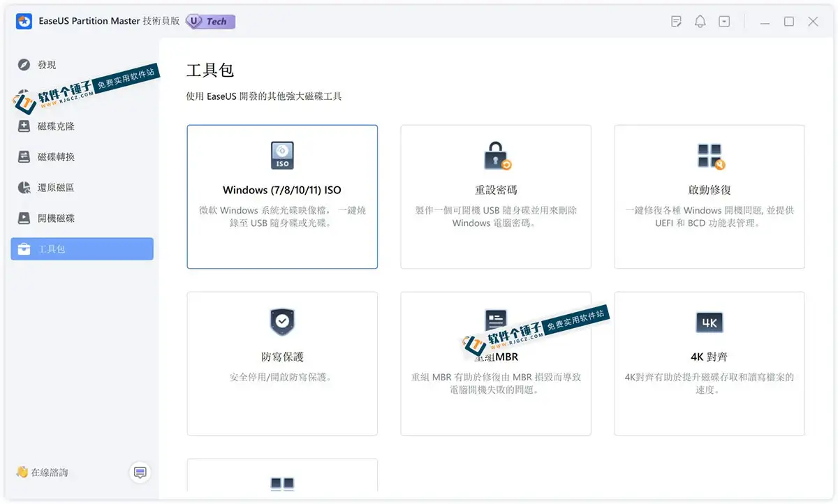Click the 4K icon above 4K 對齊
This screenshot has width=838, height=504.
pos(710,323)
